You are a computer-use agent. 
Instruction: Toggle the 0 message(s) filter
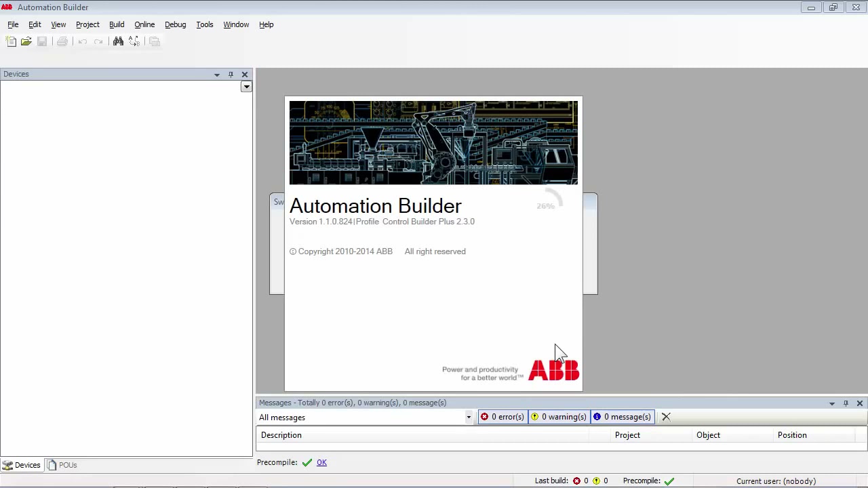622,417
